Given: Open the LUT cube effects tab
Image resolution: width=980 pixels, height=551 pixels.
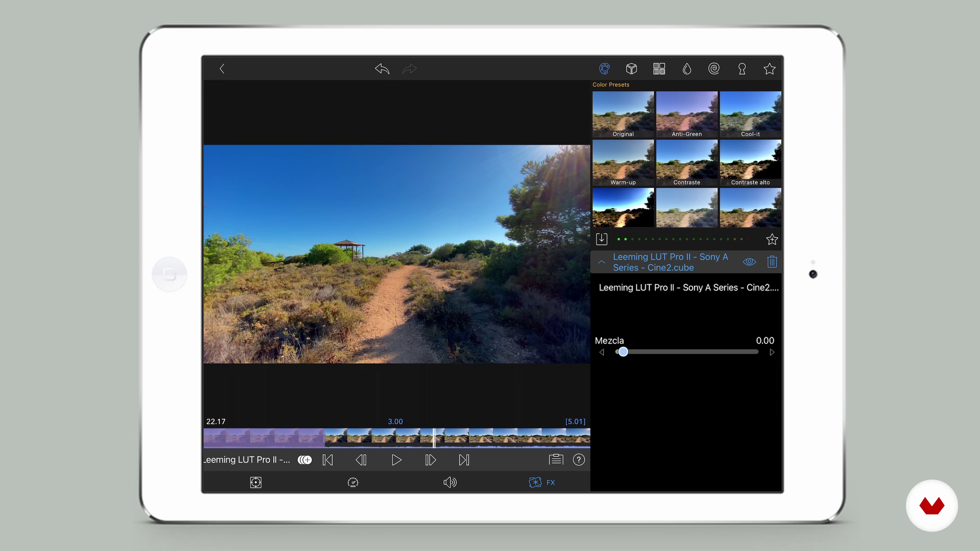Looking at the screenshot, I should point(632,69).
